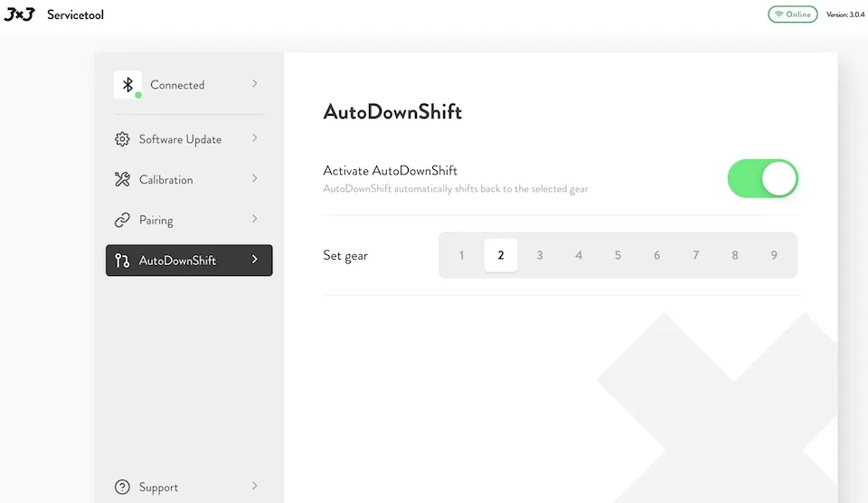The height and width of the screenshot is (503, 868).
Task: Expand the Calibration chevron
Action: [x=255, y=178]
